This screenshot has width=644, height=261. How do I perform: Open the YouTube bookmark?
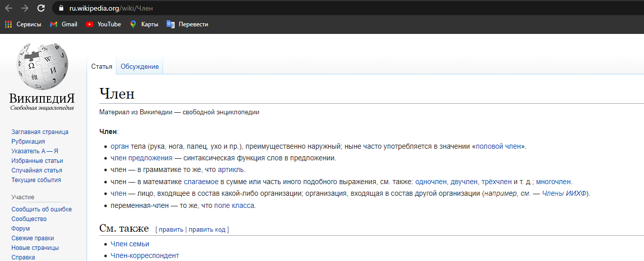click(103, 24)
